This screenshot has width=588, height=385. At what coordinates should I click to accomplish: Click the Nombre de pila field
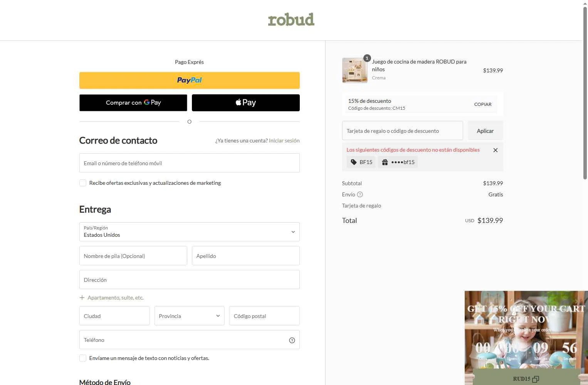pyautogui.click(x=133, y=256)
